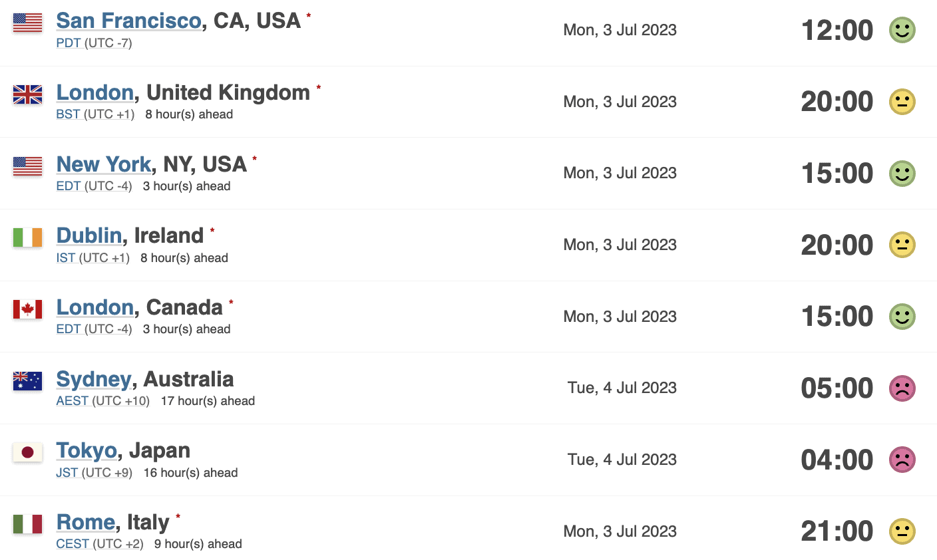Image resolution: width=937 pixels, height=560 pixels.
Task: Click the green smiley next to San Francisco
Action: pyautogui.click(x=902, y=30)
